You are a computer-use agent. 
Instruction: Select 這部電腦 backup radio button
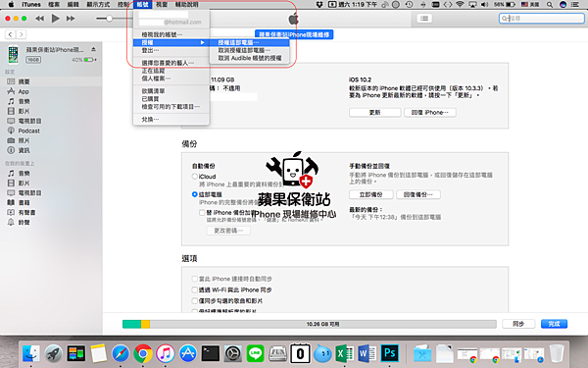[x=194, y=194]
